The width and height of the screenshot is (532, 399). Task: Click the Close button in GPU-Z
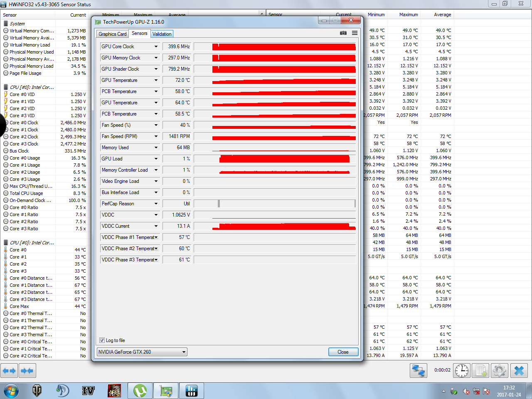343,352
